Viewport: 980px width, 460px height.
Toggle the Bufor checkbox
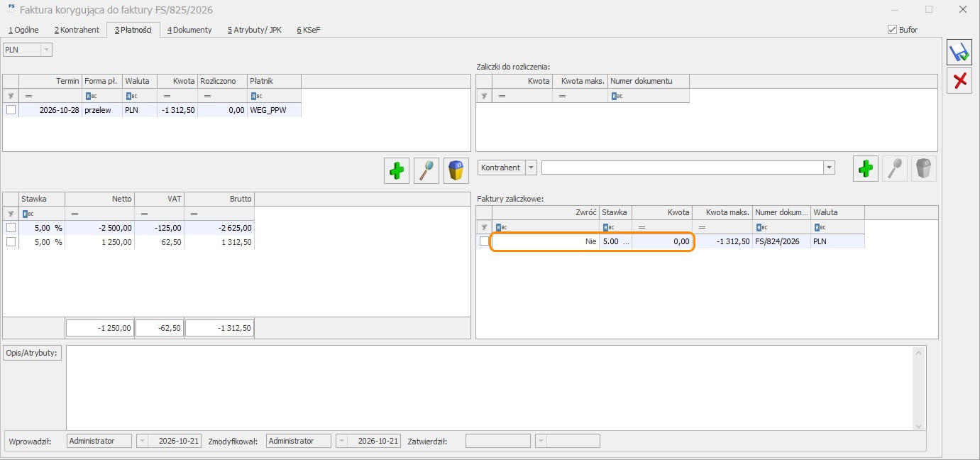[892, 30]
